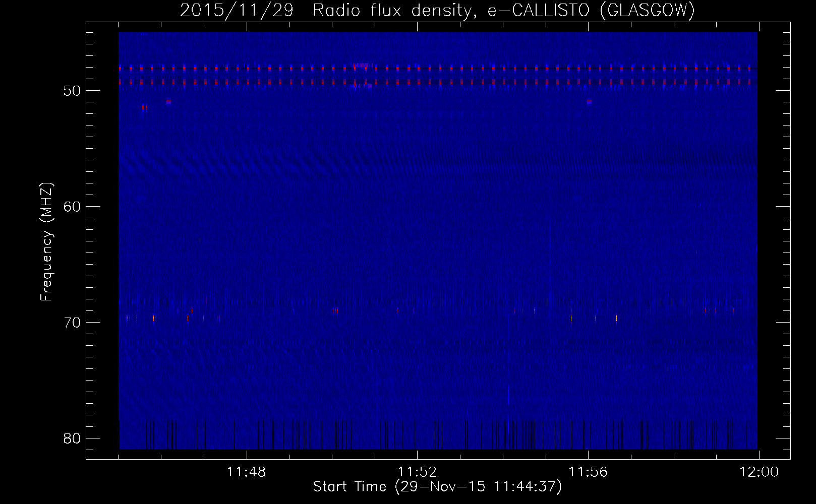Screen dimensions: 816x504
Task: Click the 11:52 time axis label
Action: (x=417, y=472)
